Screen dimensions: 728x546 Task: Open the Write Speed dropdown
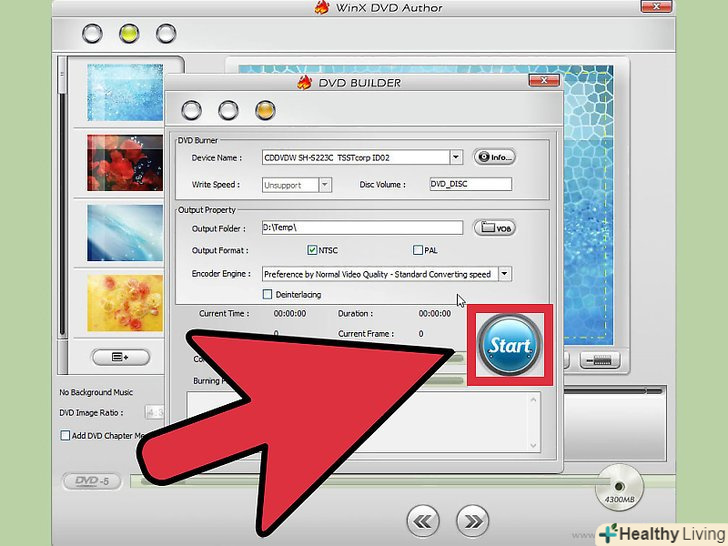[x=325, y=185]
